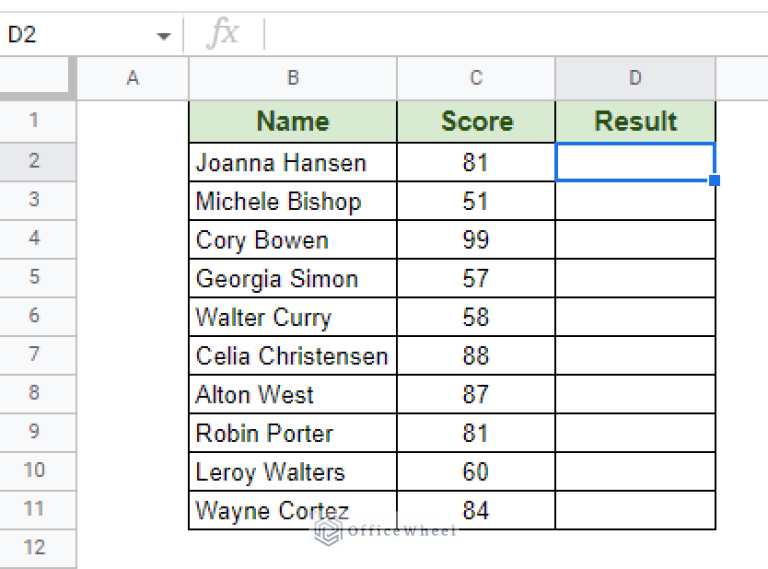Viewport: 768px width, 569px height.
Task: Select column B header
Action: (292, 78)
